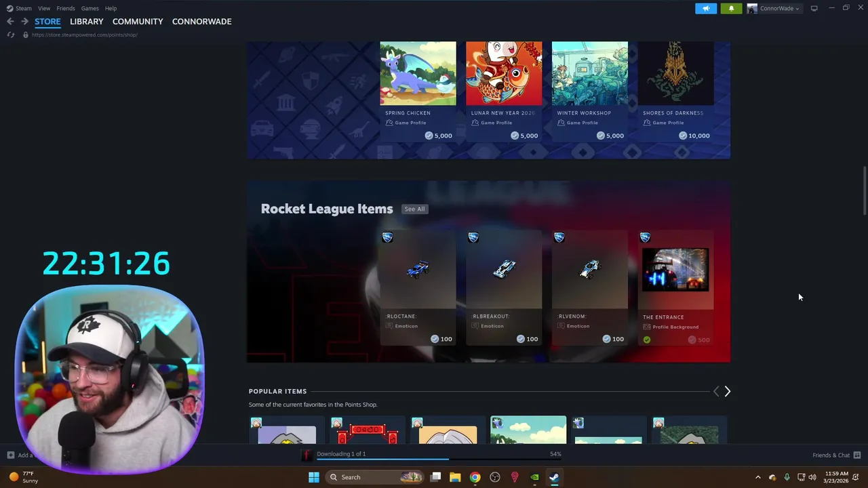
Task: Open volume control in system tray
Action: coord(812,477)
